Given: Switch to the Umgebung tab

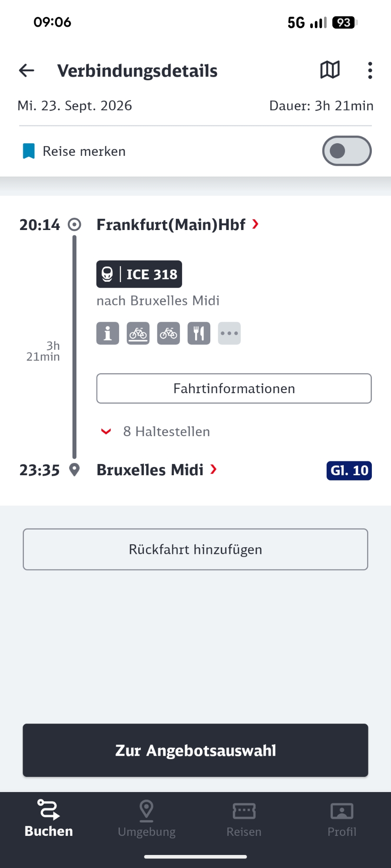Looking at the screenshot, I should point(147,819).
